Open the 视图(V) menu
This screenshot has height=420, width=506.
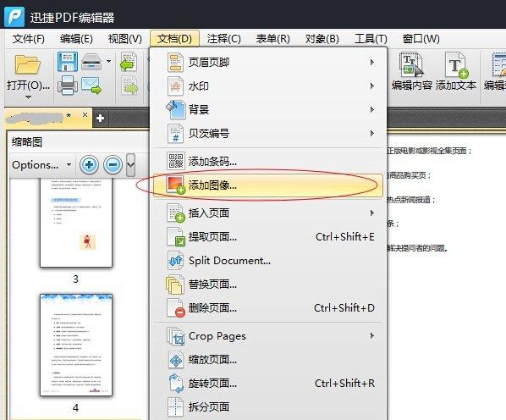(125, 39)
